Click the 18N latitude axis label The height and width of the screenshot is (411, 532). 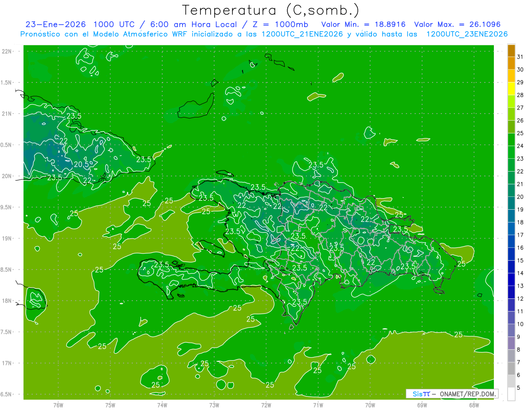point(7,301)
